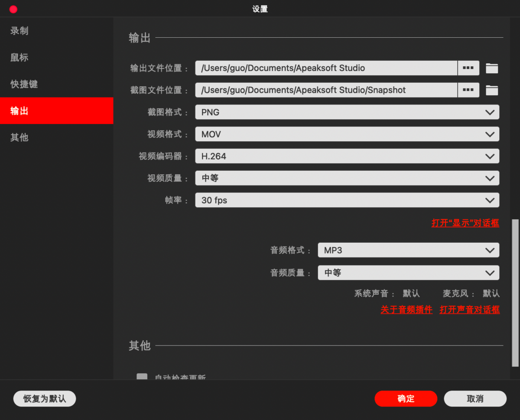Switch to the 鼠标 settings tab

[56, 58]
